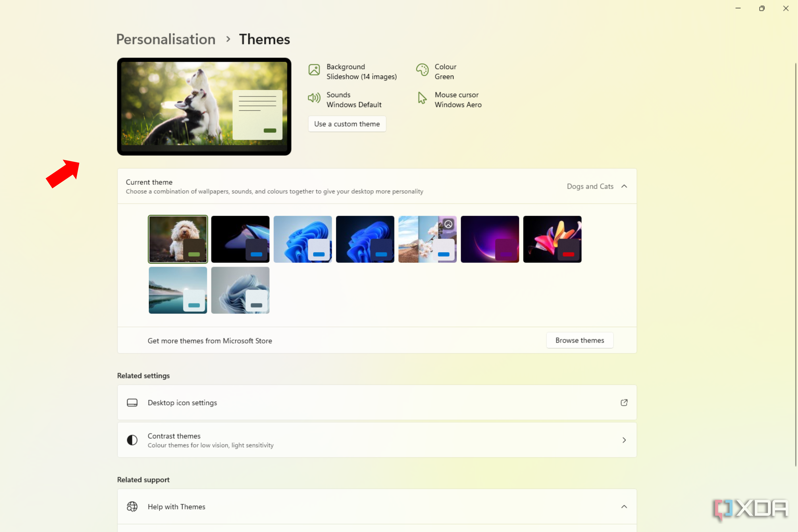Expand the Contrast themes entry

pos(624,440)
